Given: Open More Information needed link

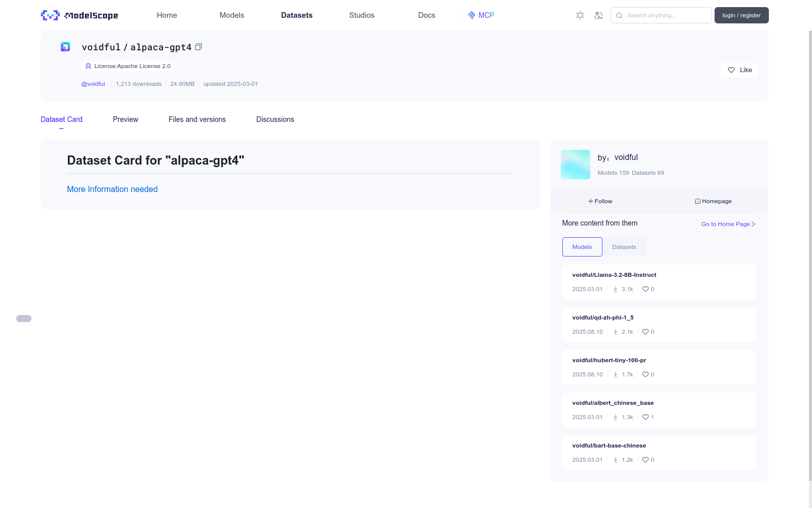Looking at the screenshot, I should [x=112, y=189].
